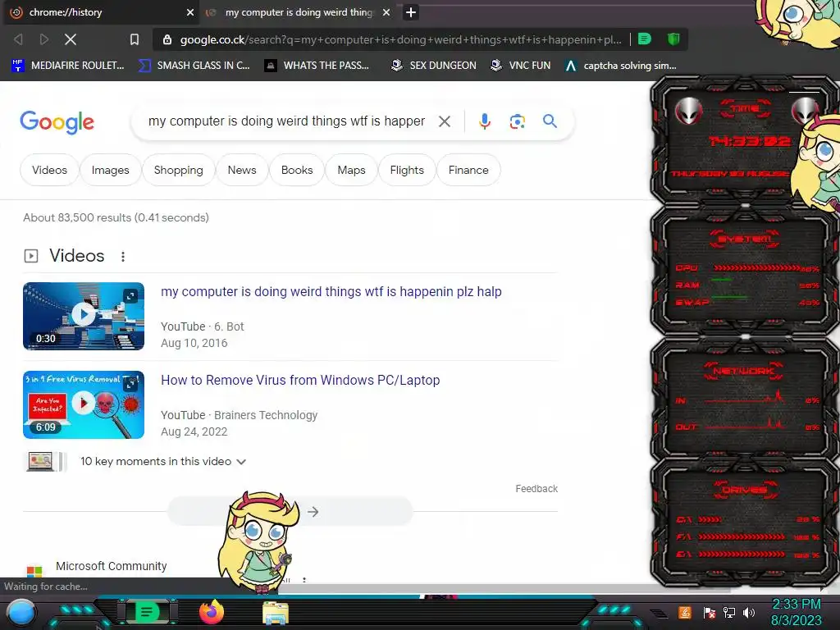Click the Feedback link
The height and width of the screenshot is (630, 840).
(x=536, y=489)
